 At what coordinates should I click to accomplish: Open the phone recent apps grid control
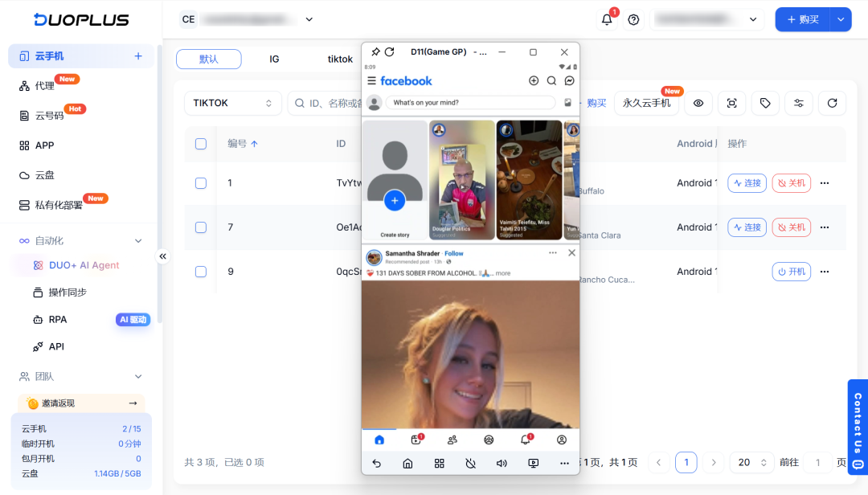coord(439,464)
